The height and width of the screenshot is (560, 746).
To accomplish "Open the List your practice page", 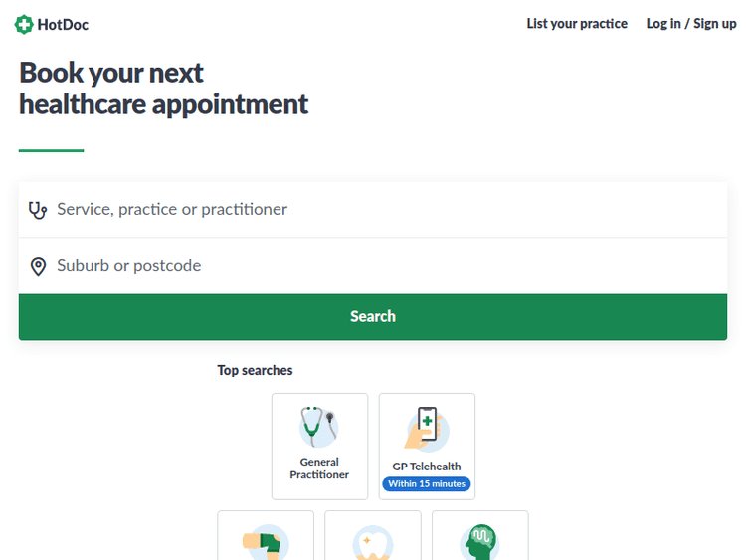I will click(577, 24).
